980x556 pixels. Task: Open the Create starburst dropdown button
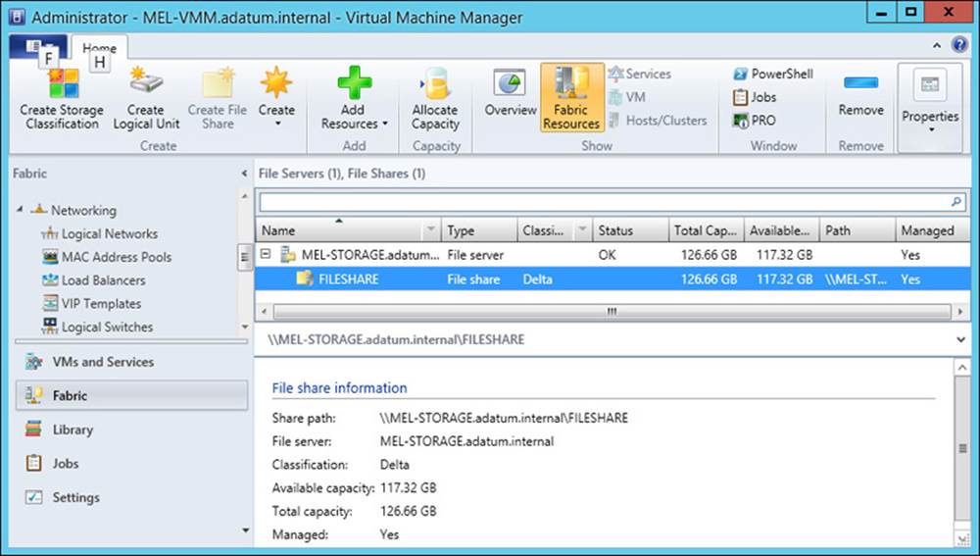coord(276,97)
